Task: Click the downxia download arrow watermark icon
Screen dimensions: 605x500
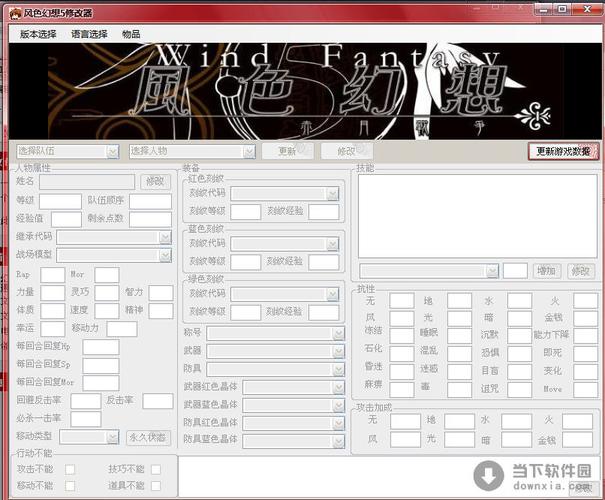Action: click(x=490, y=471)
